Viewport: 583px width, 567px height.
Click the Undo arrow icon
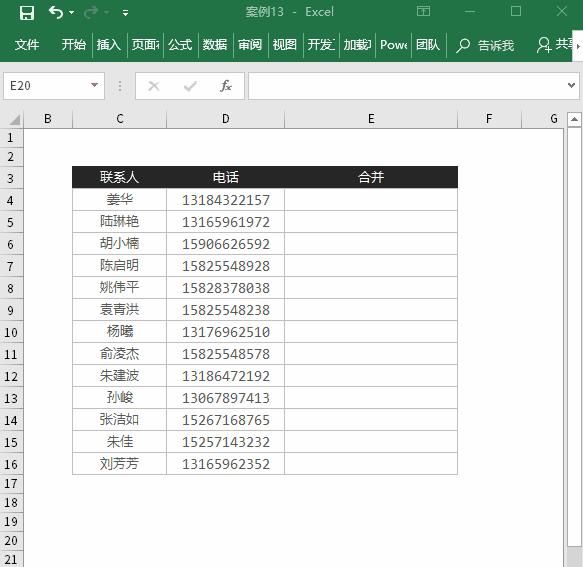55,12
